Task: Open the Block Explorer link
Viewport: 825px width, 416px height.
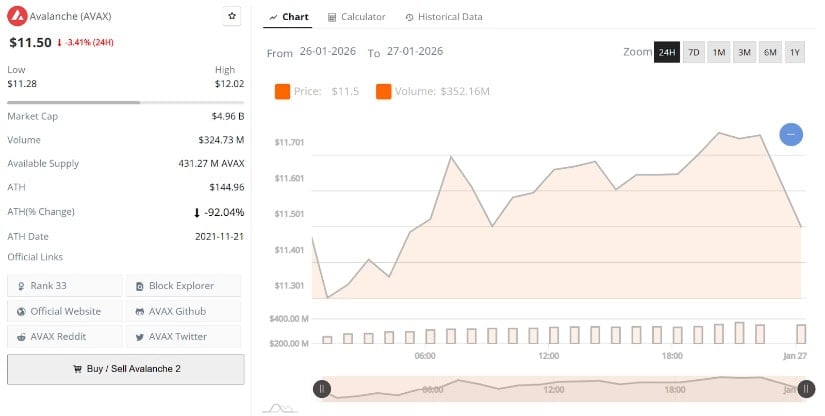Action: click(183, 286)
